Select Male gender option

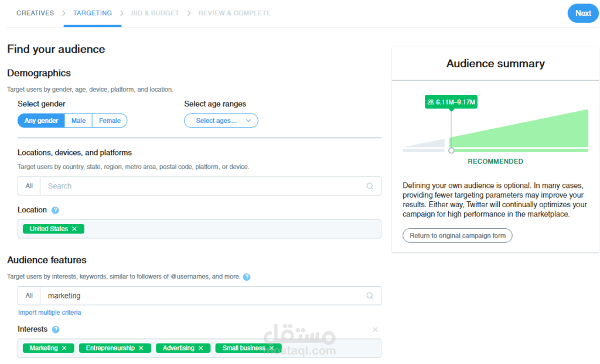tap(78, 121)
